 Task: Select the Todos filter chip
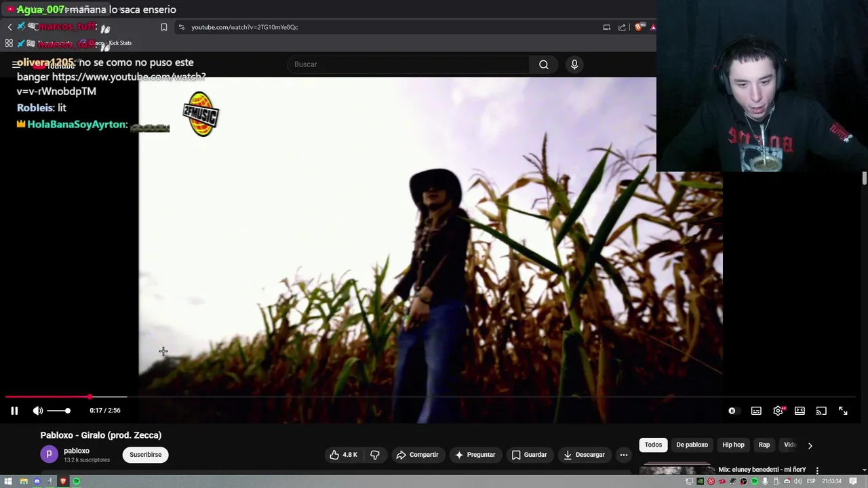click(653, 445)
